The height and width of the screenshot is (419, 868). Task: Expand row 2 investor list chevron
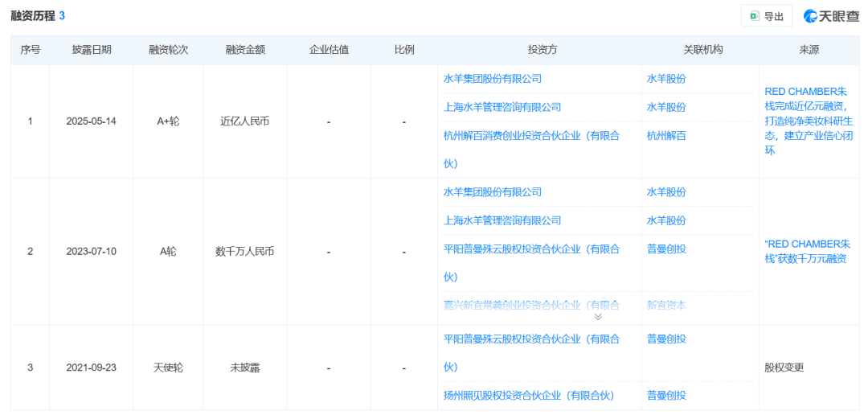pyautogui.click(x=597, y=317)
